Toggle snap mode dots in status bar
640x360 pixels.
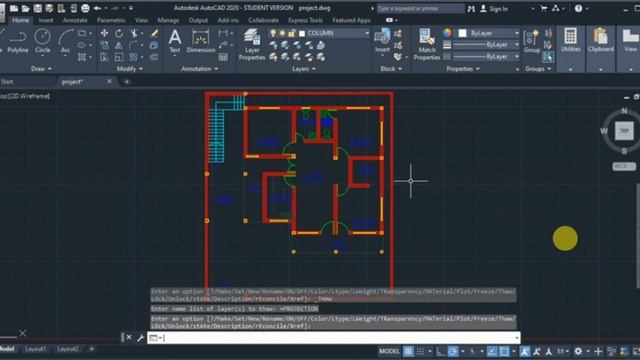[x=420, y=351]
